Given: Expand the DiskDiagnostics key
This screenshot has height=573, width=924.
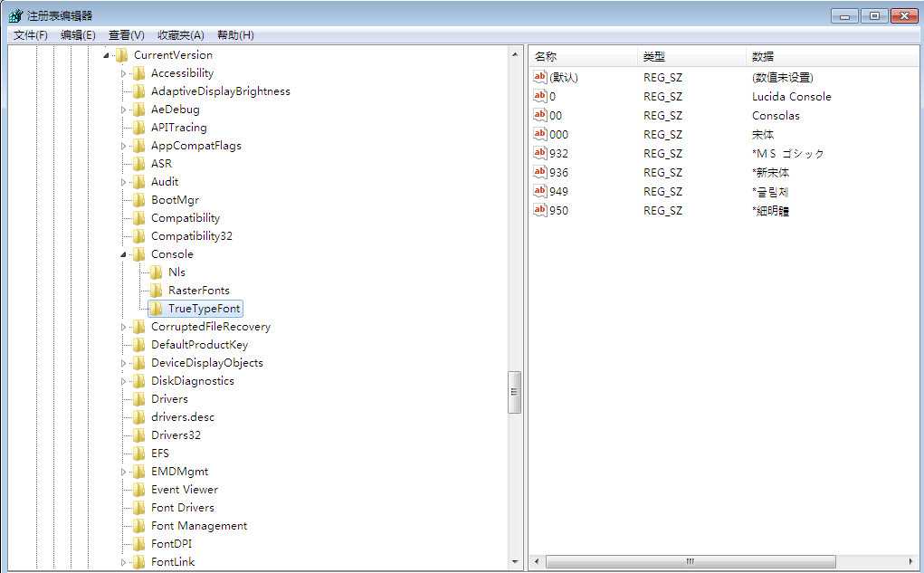Looking at the screenshot, I should 123,381.
